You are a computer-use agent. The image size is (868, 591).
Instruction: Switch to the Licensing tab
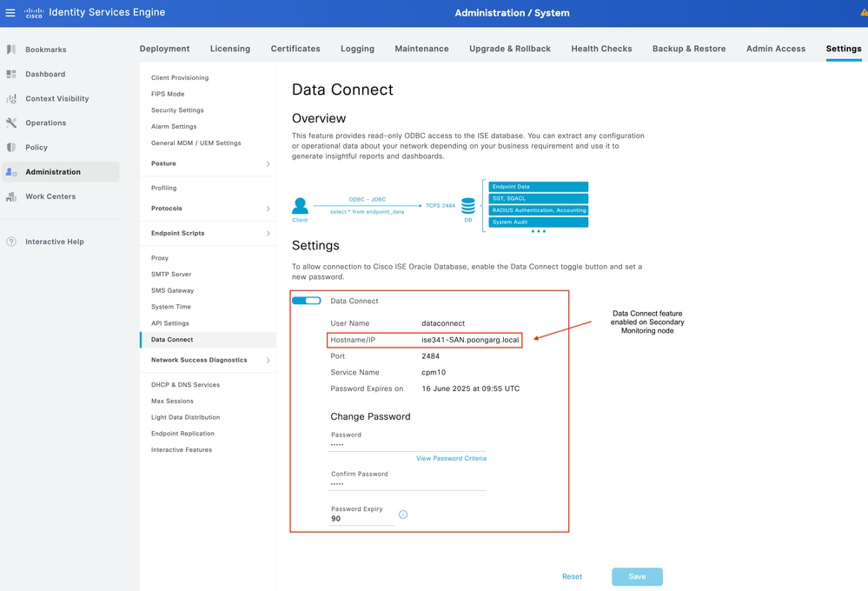point(229,49)
